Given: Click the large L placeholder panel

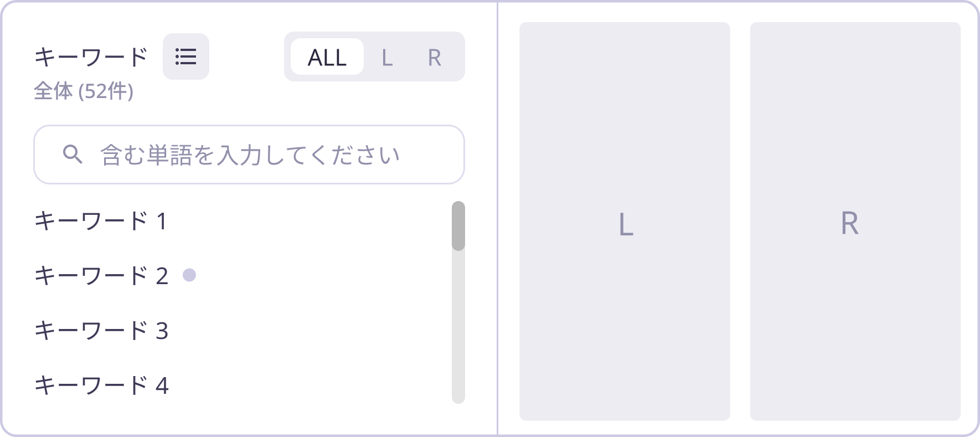Looking at the screenshot, I should pos(625,222).
